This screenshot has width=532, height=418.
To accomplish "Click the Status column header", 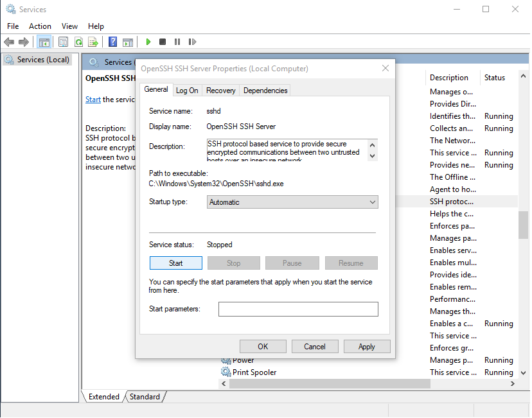I will point(499,78).
